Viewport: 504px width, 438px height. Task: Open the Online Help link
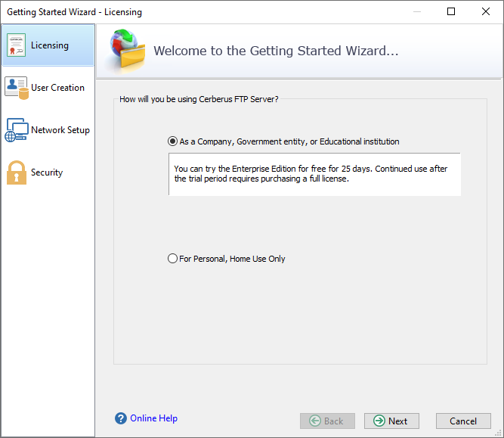tap(153, 418)
